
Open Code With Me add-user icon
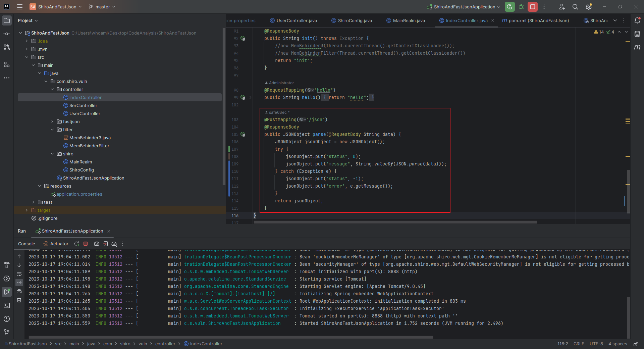562,7
